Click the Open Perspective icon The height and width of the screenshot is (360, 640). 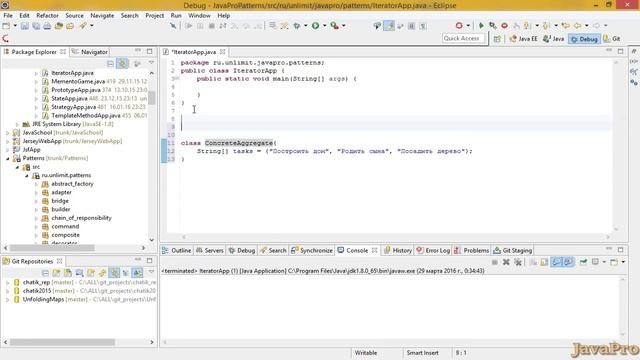click(497, 39)
